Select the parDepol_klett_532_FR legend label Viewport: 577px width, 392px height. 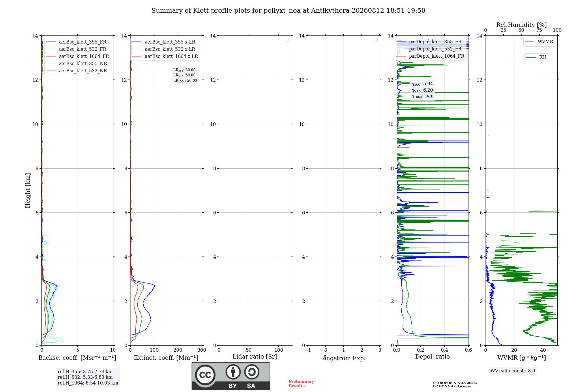(x=435, y=49)
